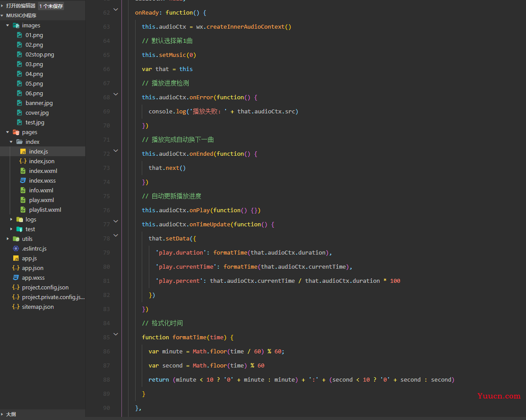Open index.wxml in the file tree
Image resolution: width=526 pixels, height=420 pixels.
pos(42,171)
